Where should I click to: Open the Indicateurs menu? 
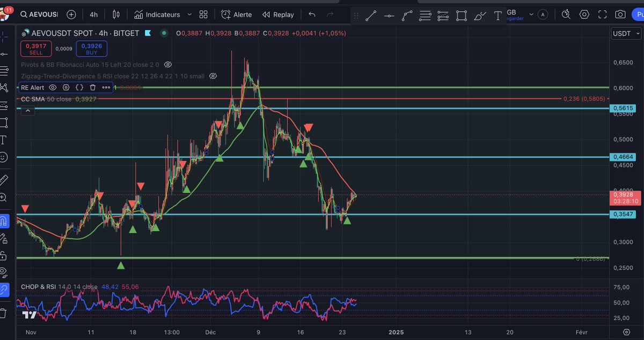point(157,15)
